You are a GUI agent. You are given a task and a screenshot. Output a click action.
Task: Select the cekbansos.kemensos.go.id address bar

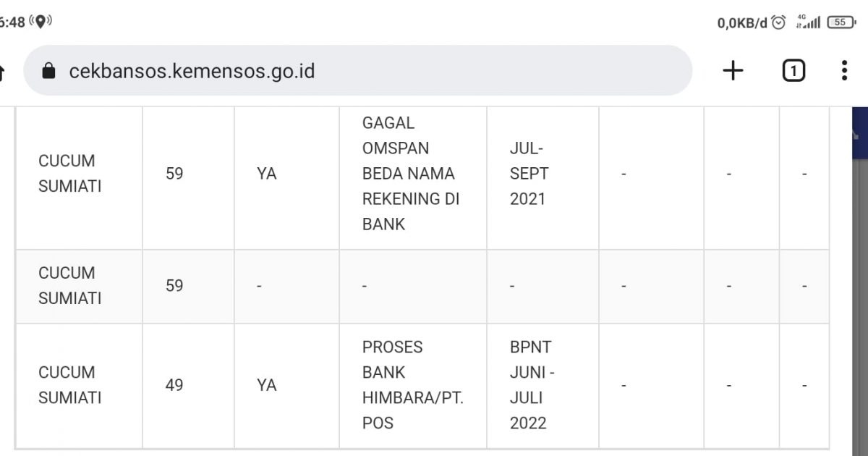(358, 70)
